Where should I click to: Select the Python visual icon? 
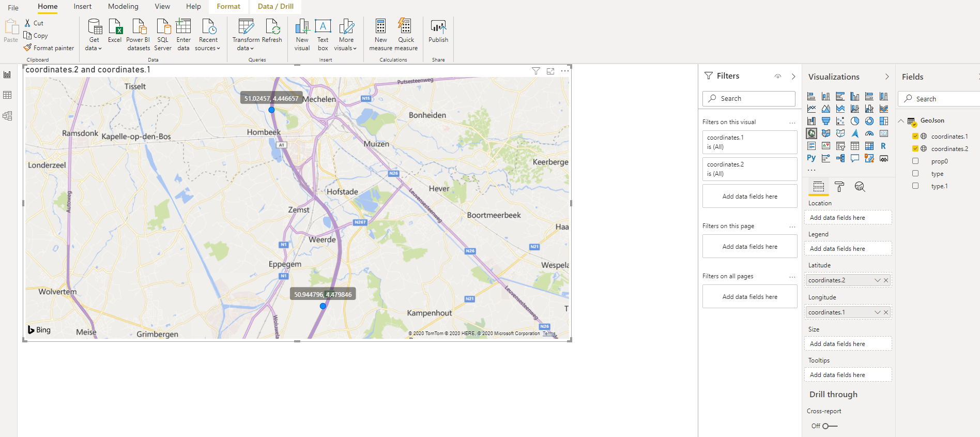[811, 158]
